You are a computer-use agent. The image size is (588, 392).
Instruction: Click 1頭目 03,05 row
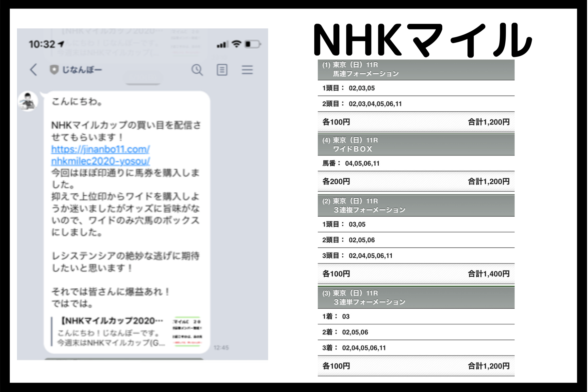416,224
